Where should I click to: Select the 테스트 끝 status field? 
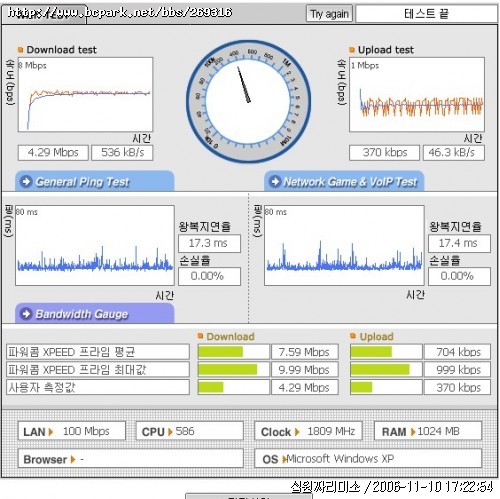426,14
